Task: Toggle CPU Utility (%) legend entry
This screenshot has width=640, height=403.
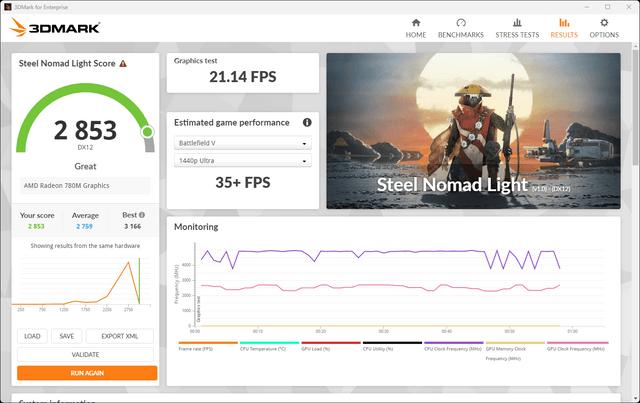Action: tap(392, 346)
